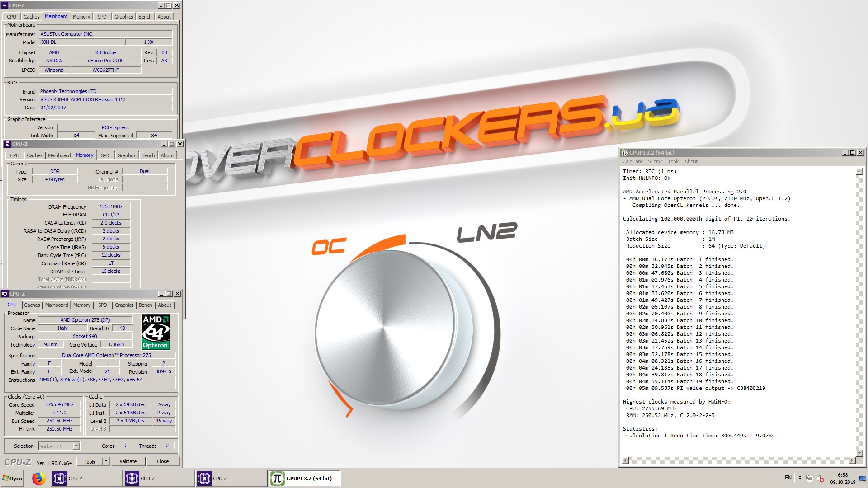Click the Close button in CPU-Z
The height and width of the screenshot is (488, 868).
tap(163, 461)
